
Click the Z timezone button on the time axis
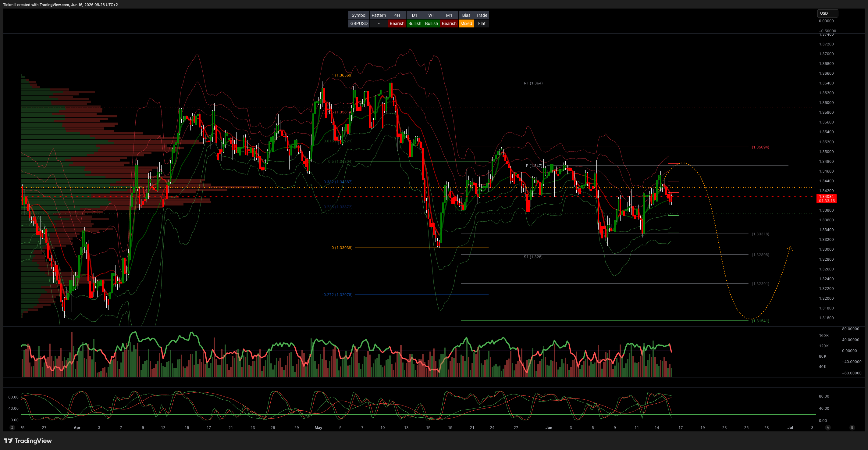(x=12, y=427)
